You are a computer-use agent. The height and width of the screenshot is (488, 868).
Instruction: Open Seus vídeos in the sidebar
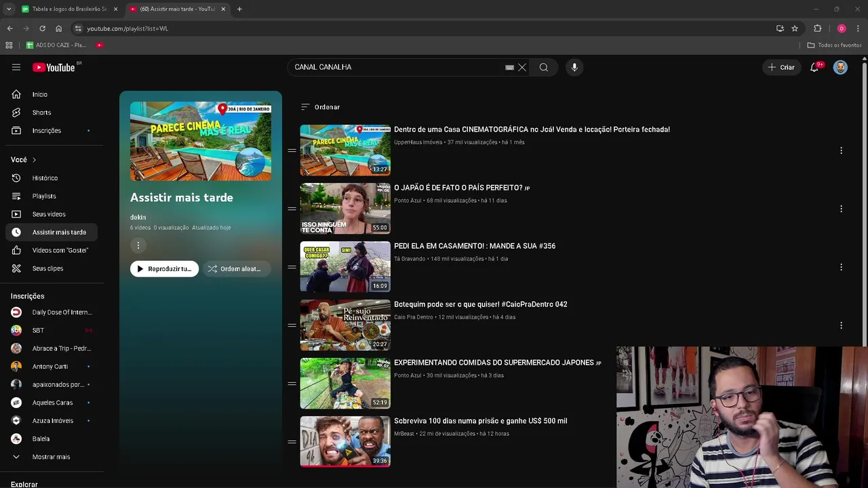[x=52, y=214]
